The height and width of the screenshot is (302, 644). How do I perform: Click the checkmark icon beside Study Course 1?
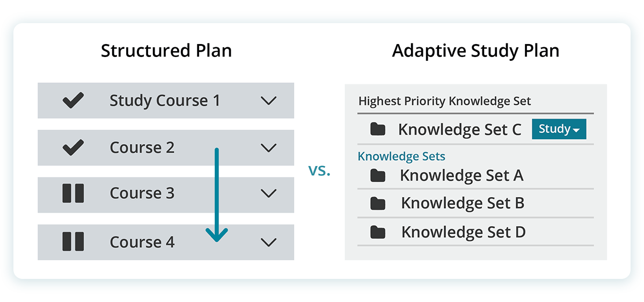click(x=73, y=100)
